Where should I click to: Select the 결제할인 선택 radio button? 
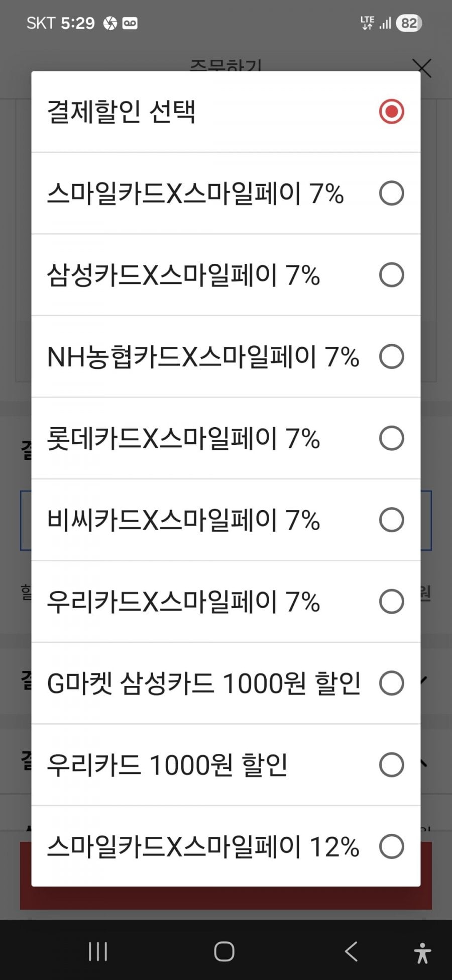pyautogui.click(x=391, y=111)
